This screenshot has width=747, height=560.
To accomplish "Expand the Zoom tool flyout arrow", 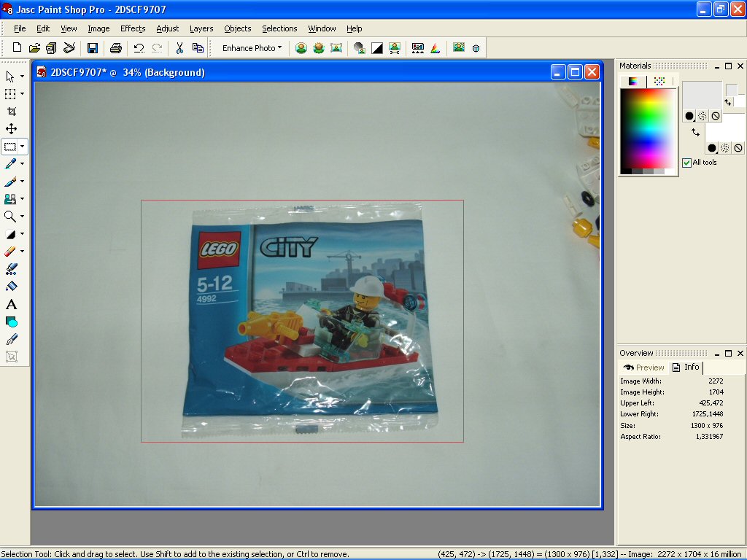I will click(x=22, y=216).
